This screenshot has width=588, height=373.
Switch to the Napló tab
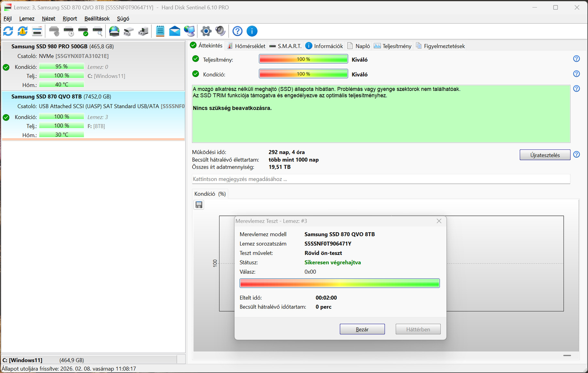358,46
